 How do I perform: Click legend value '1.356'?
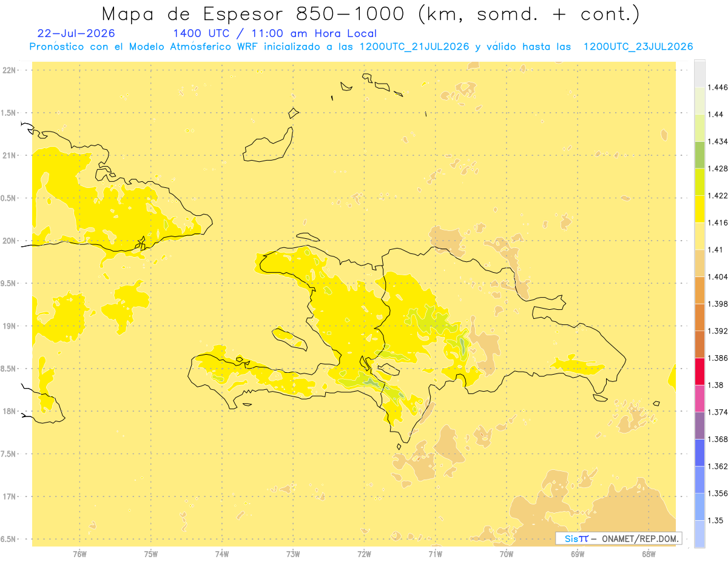(718, 493)
